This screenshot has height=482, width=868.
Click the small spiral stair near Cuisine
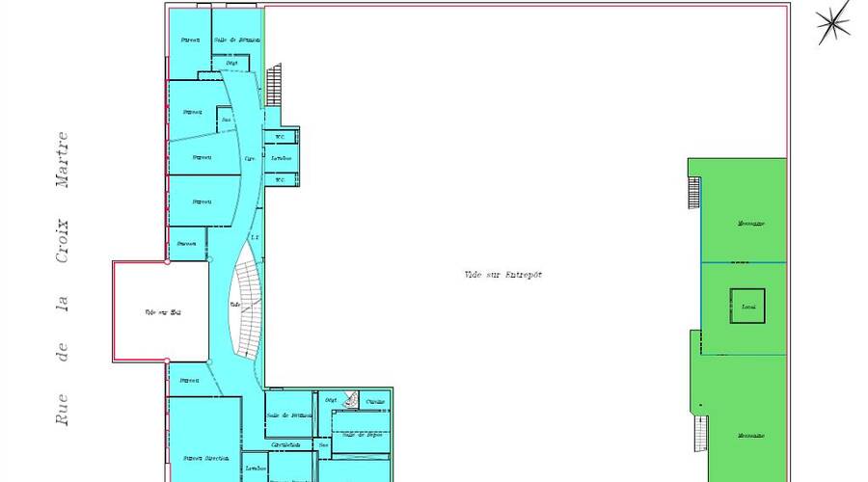351,399
